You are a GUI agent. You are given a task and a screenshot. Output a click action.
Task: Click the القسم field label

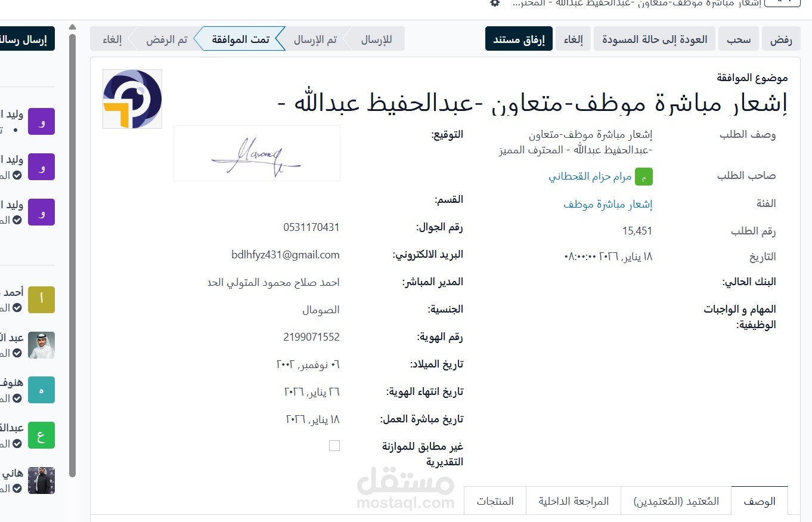pos(450,199)
